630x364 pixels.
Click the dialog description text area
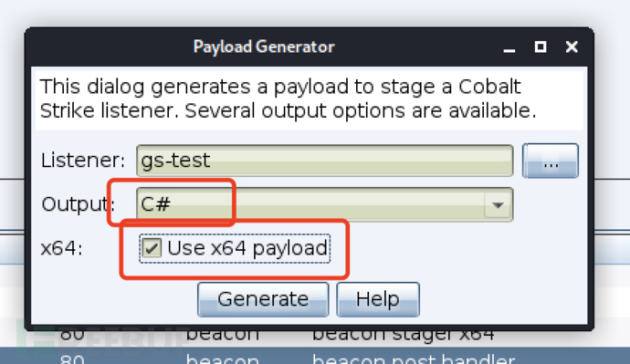(309, 99)
